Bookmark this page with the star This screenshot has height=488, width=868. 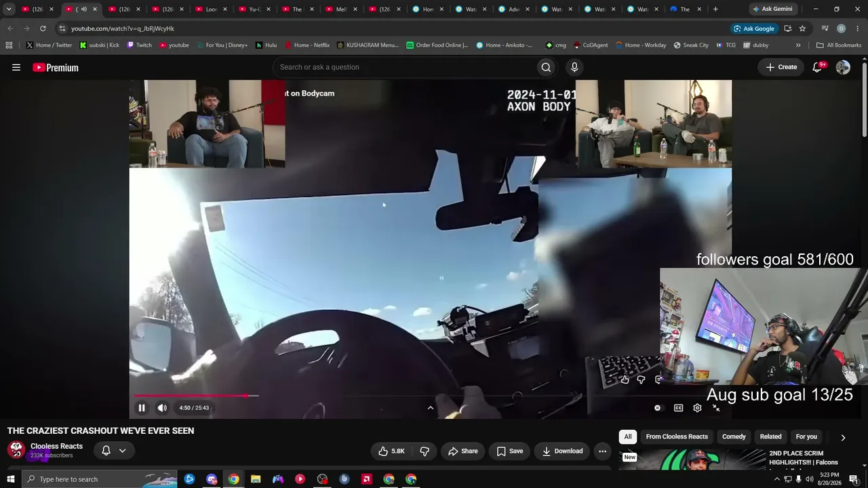pos(802,28)
